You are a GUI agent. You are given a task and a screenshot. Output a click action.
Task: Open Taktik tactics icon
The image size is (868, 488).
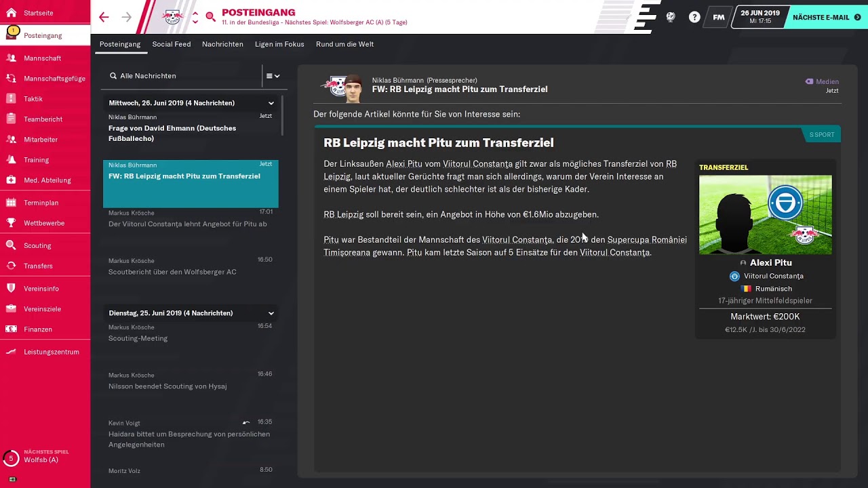(11, 99)
